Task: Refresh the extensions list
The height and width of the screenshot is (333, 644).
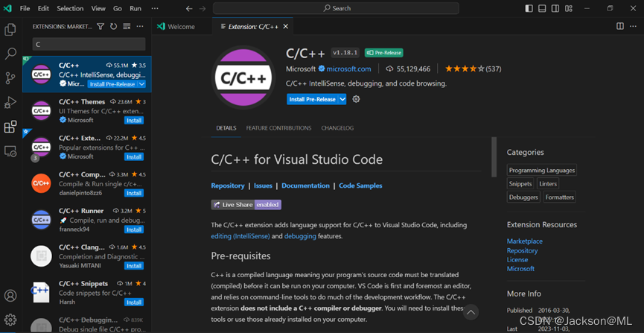Action: pyautogui.click(x=113, y=26)
